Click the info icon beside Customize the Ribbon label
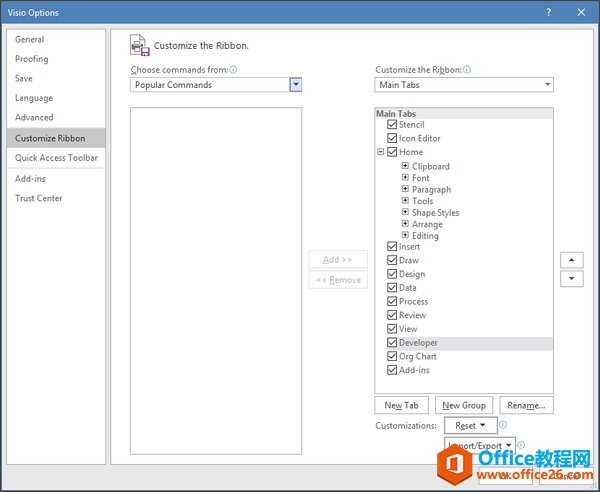Screen dimensions: 600x492 point(467,70)
